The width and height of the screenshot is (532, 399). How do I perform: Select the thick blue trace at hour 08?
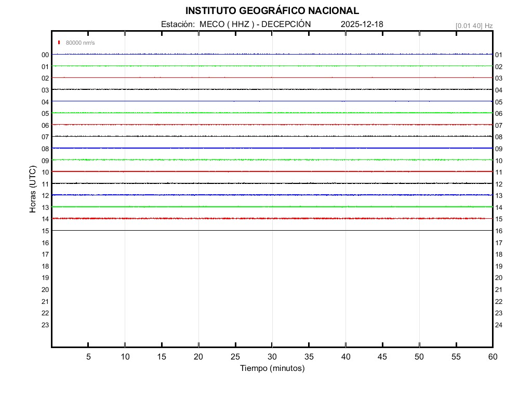coord(272,148)
